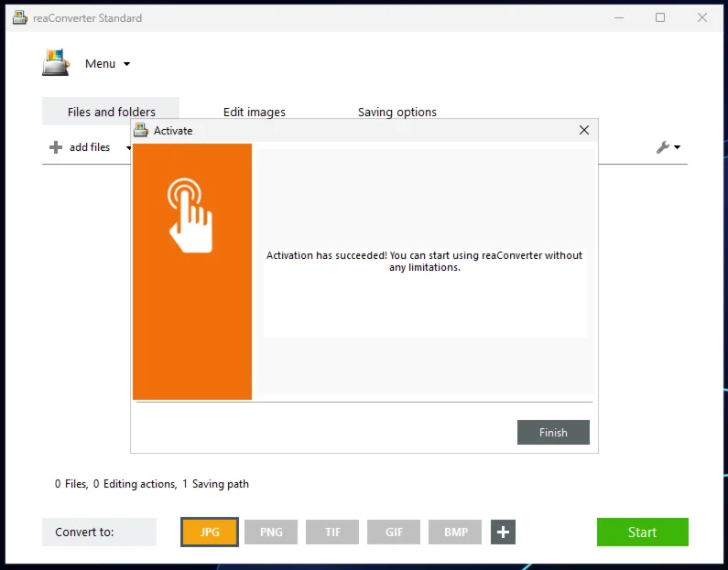Image resolution: width=728 pixels, height=570 pixels.
Task: Select BMP as the output format
Action: 455,532
